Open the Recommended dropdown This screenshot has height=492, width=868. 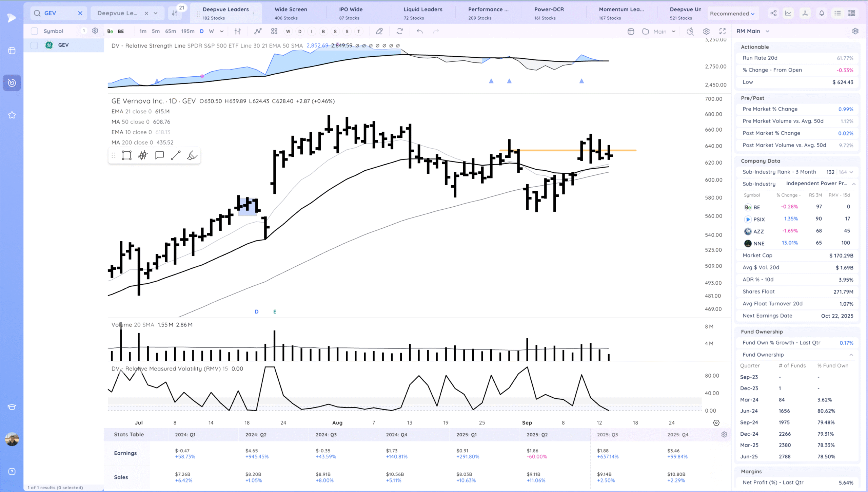pos(732,14)
